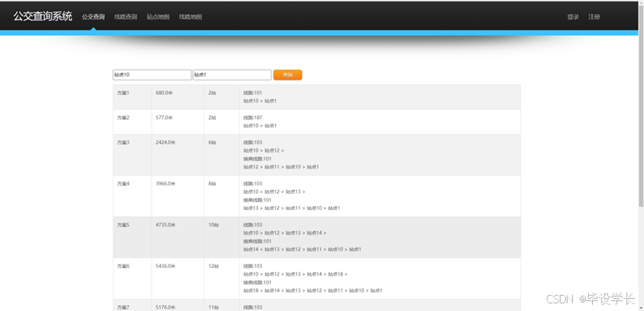The width and height of the screenshot is (644, 311).
Task: Click the 680.0米 distance value
Action: 165,93
